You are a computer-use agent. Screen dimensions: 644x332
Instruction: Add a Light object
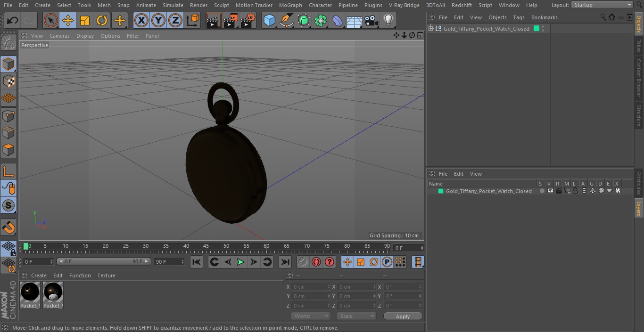tap(388, 21)
